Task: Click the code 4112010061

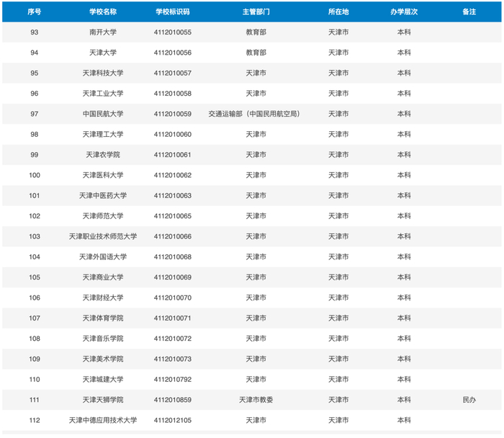Action: 173,155
